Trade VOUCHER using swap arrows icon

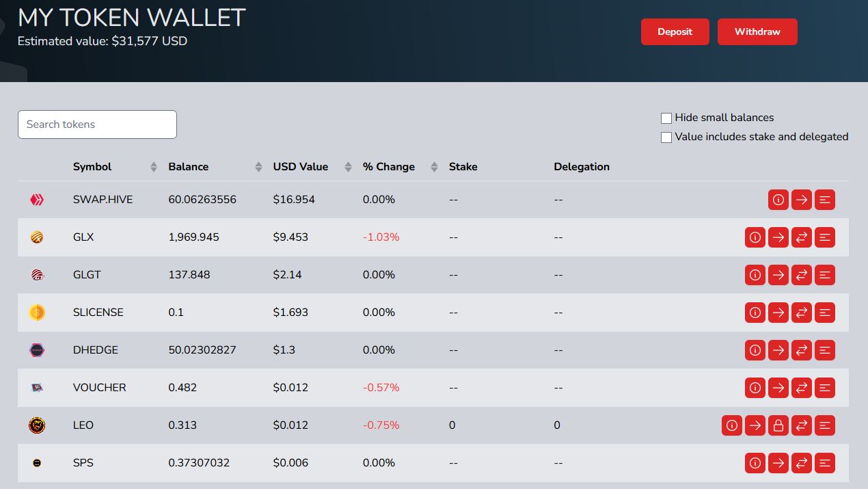pyautogui.click(x=802, y=388)
